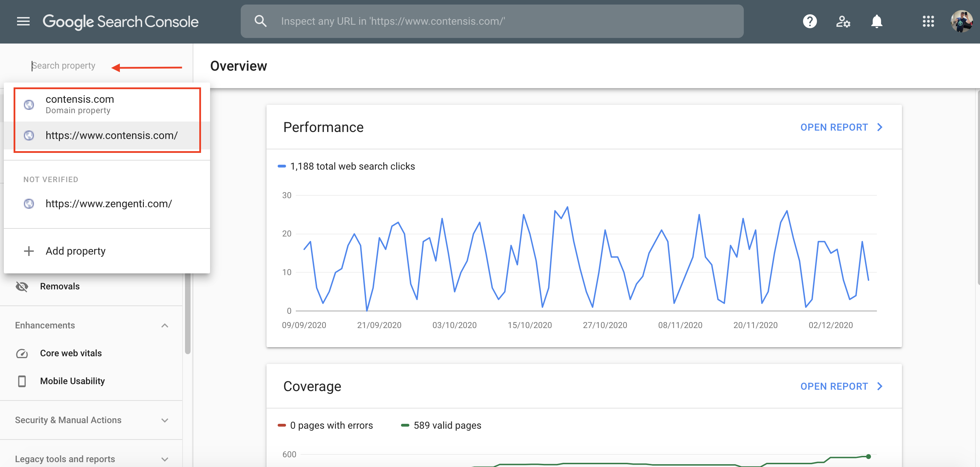Open the notifications bell

coord(877,21)
